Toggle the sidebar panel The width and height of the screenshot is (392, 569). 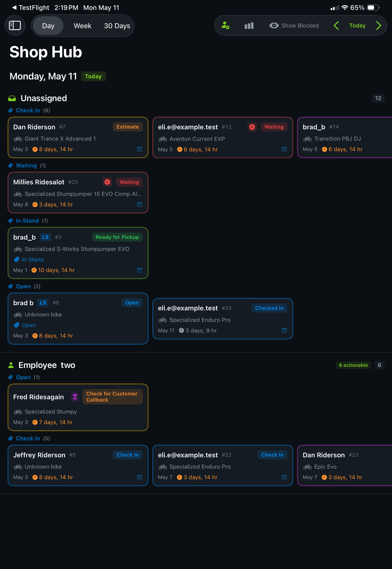pyautogui.click(x=15, y=26)
